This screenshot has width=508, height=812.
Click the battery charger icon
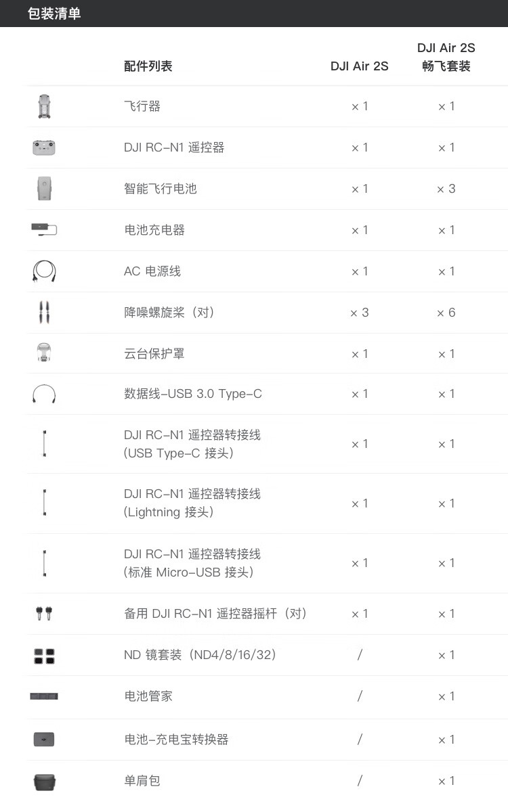coord(44,229)
